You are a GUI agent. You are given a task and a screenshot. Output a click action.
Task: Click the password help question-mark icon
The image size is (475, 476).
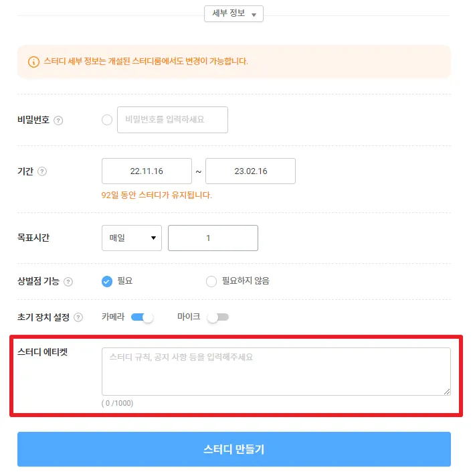point(58,121)
